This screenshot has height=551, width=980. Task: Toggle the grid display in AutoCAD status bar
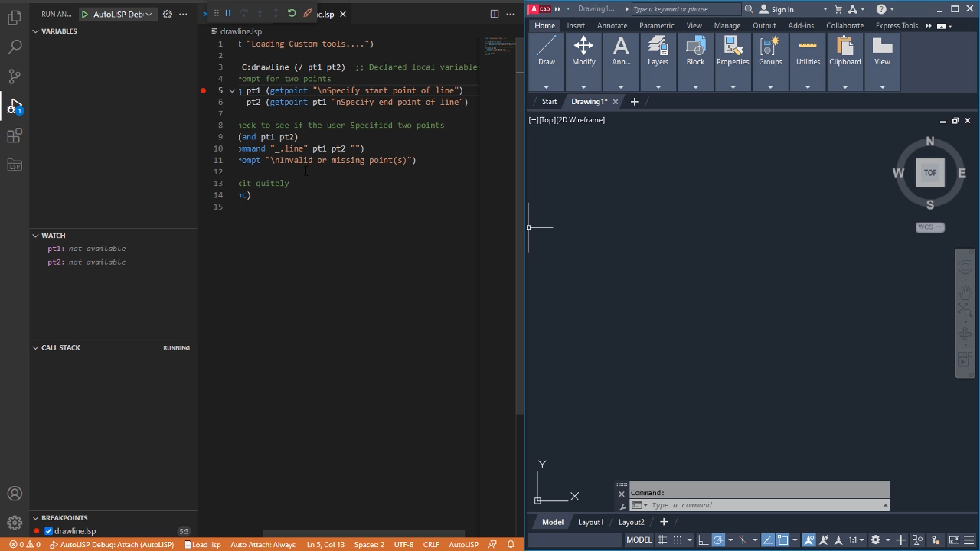coord(661,540)
